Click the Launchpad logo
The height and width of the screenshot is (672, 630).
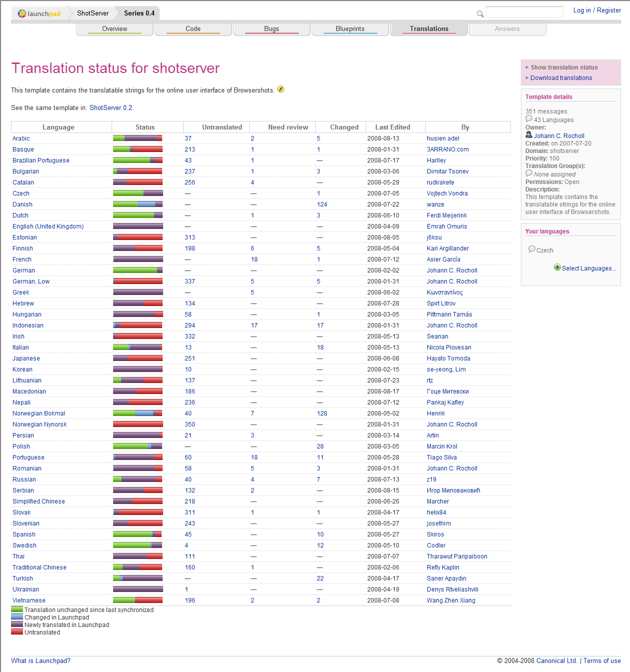tap(39, 13)
